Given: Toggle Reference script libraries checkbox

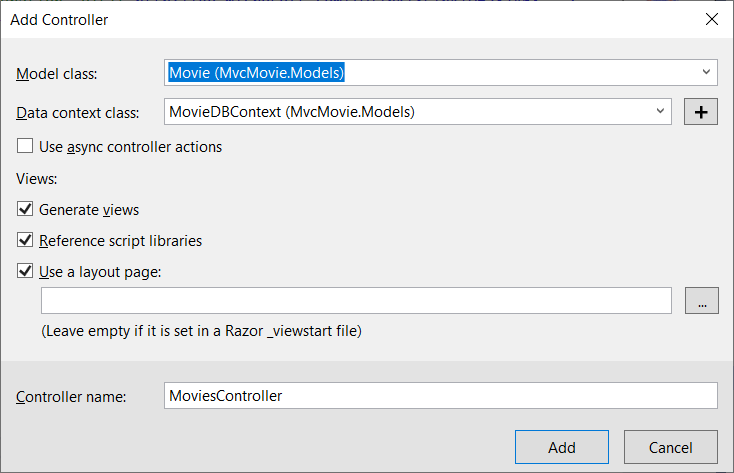Looking at the screenshot, I should [x=25, y=241].
